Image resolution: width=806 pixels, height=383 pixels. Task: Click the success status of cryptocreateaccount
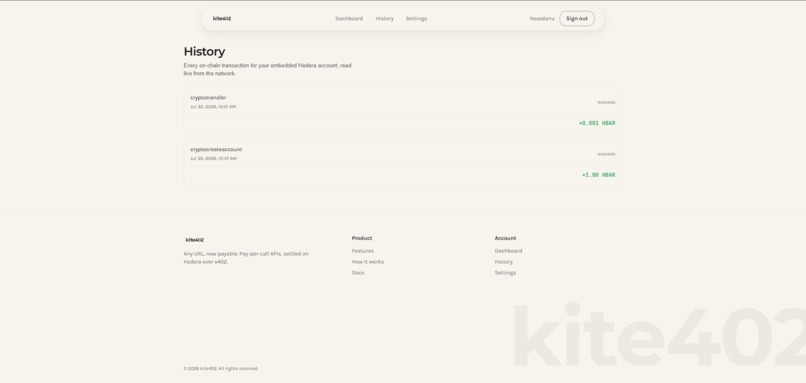tap(606, 154)
